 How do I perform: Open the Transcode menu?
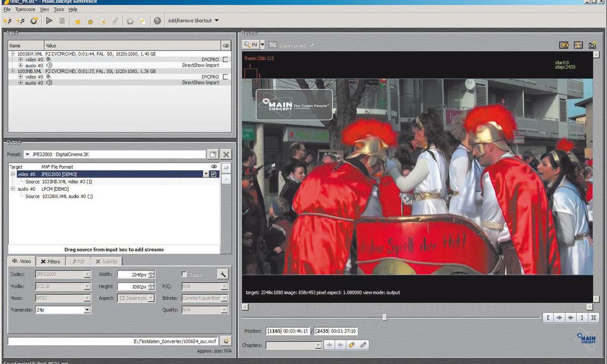[25, 9]
